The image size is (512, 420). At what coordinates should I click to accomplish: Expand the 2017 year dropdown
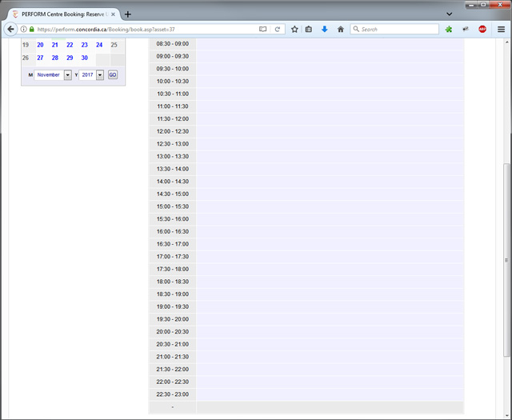click(x=100, y=75)
